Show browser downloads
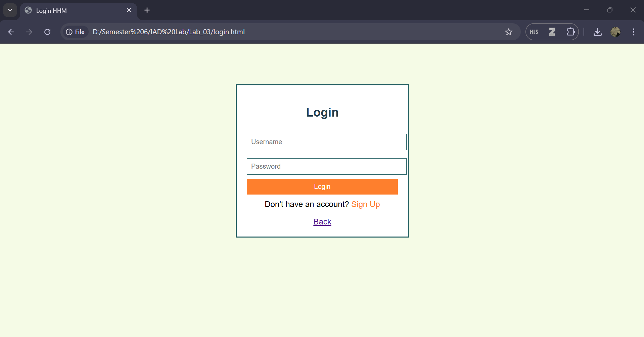Screen dimensions: 644x337 pyautogui.click(x=597, y=32)
